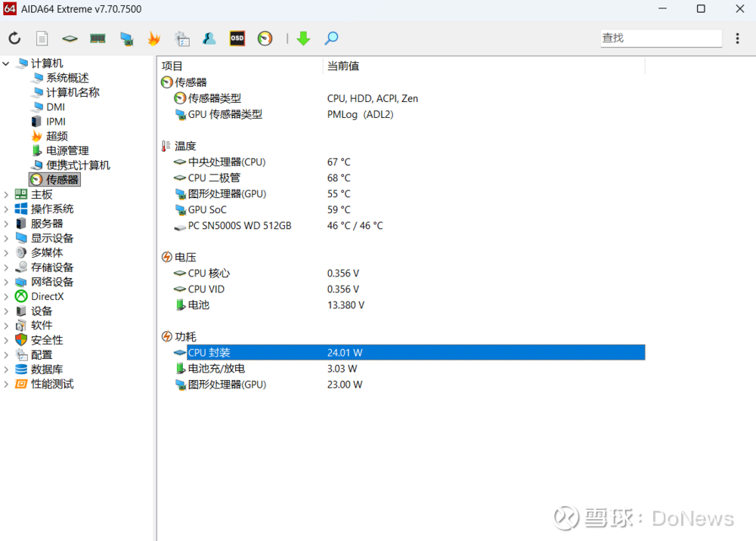Click the motherboard chip toolbar icon

(70, 38)
